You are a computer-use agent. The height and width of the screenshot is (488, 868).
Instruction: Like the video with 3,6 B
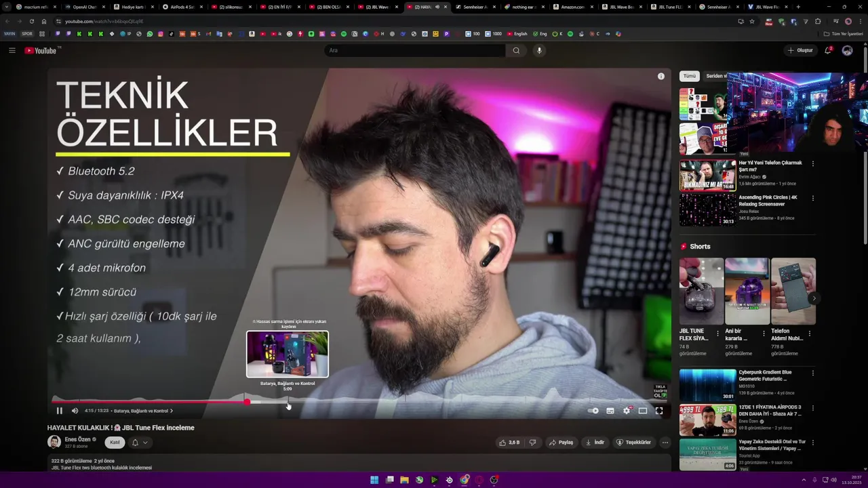click(x=509, y=443)
